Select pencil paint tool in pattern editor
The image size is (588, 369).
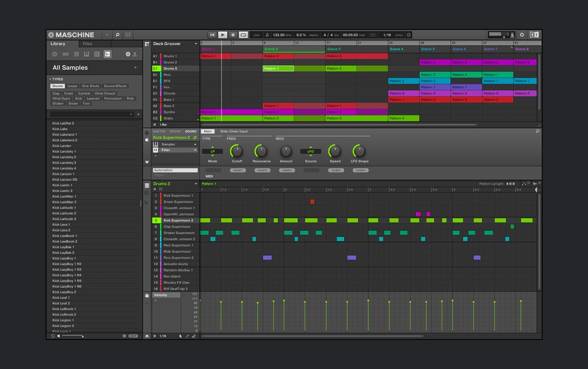pos(187,336)
